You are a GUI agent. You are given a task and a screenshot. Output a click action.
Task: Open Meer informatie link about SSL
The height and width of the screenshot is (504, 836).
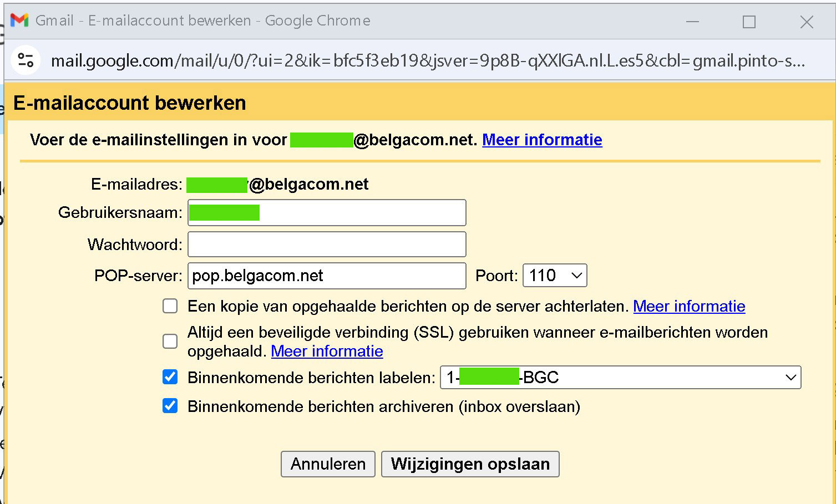(x=327, y=352)
